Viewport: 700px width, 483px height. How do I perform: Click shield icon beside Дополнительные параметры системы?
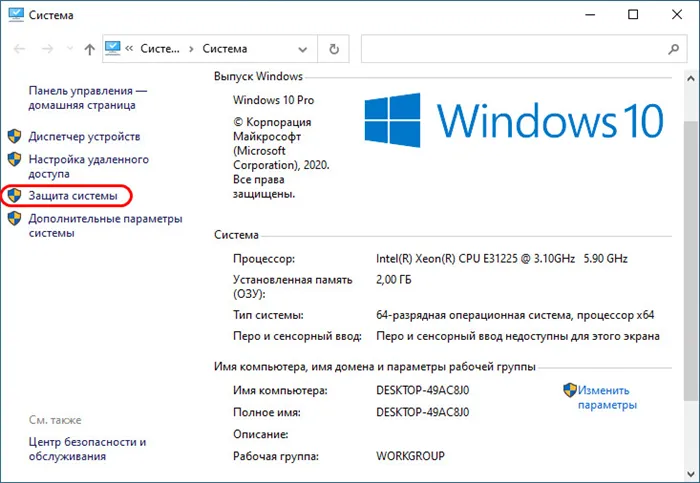pos(14,218)
